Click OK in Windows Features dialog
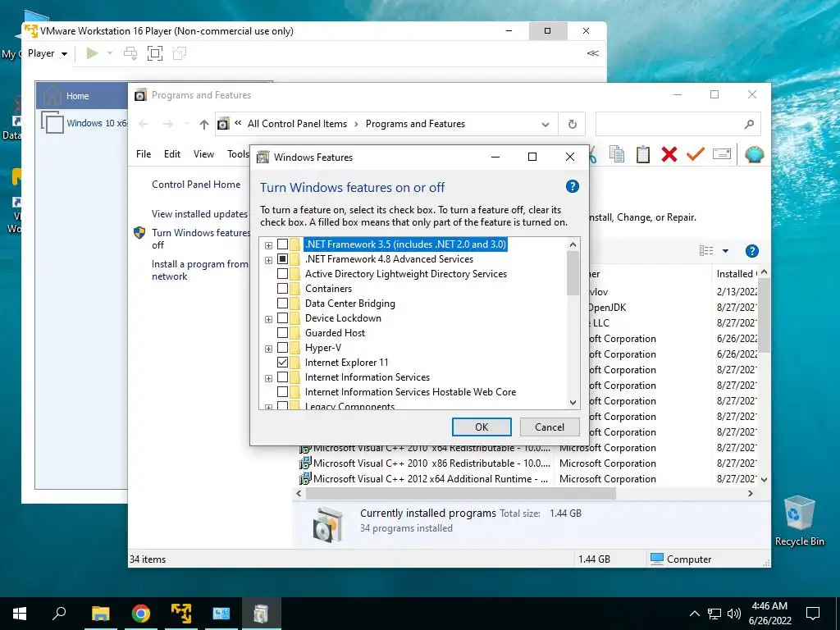The width and height of the screenshot is (840, 630). tap(482, 427)
